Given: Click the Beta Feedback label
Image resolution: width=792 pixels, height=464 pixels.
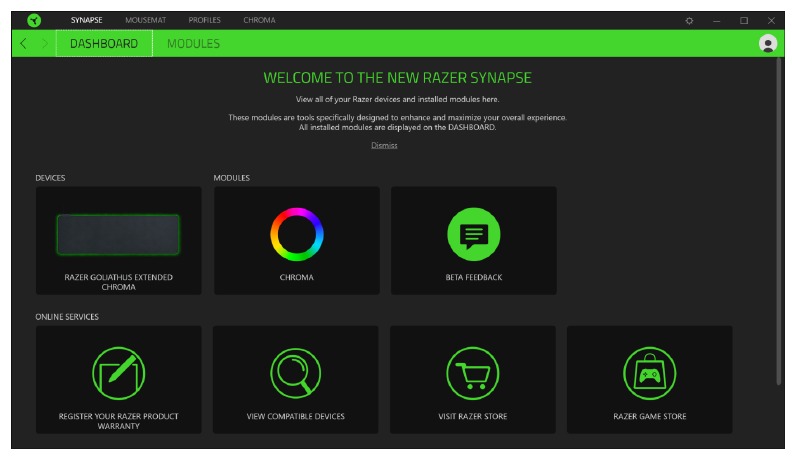Looking at the screenshot, I should pyautogui.click(x=474, y=277).
